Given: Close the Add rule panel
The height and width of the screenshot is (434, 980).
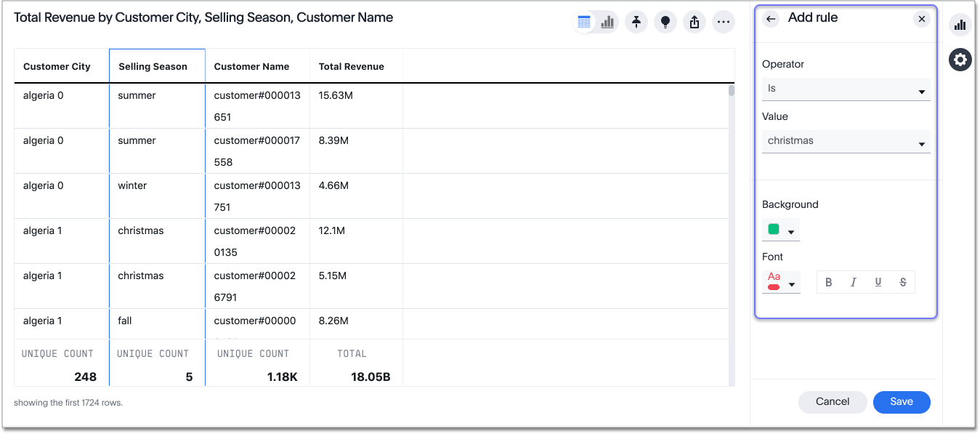Looking at the screenshot, I should (922, 19).
